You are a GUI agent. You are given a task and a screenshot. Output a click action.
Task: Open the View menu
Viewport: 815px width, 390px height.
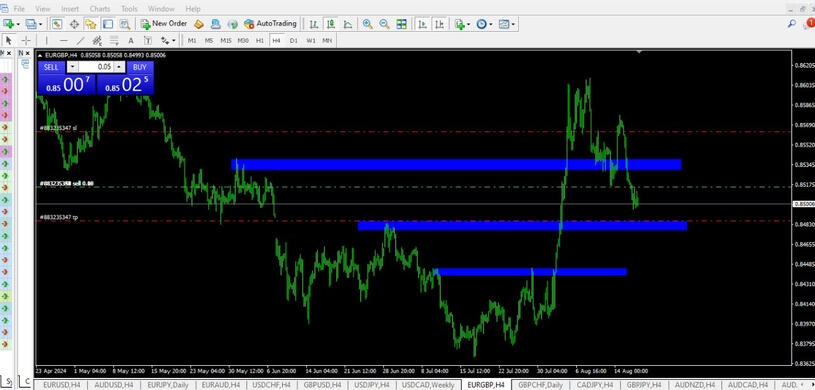tap(43, 9)
